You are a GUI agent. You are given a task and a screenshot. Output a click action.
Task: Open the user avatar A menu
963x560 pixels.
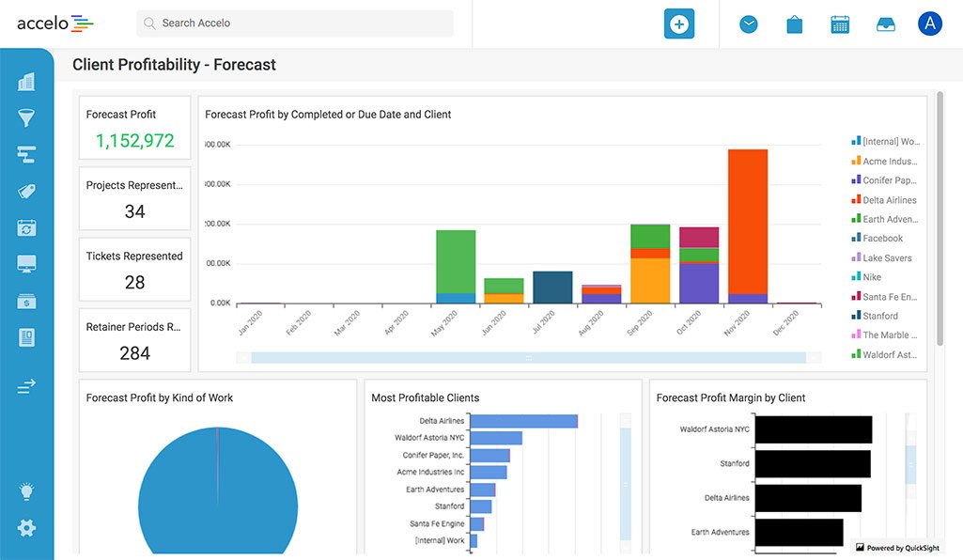coord(930,23)
